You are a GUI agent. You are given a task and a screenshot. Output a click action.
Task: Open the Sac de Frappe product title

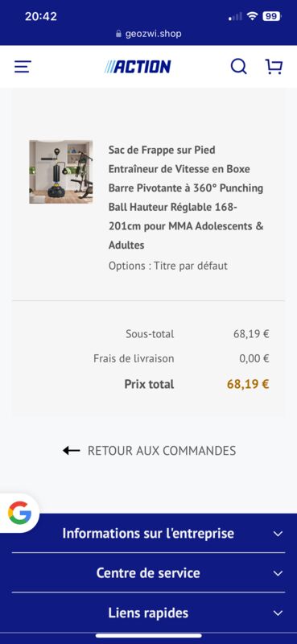[x=186, y=197]
